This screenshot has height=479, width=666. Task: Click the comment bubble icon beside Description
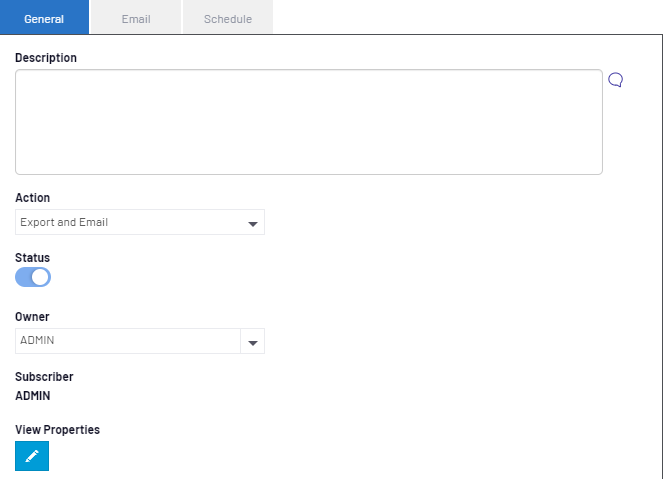615,80
